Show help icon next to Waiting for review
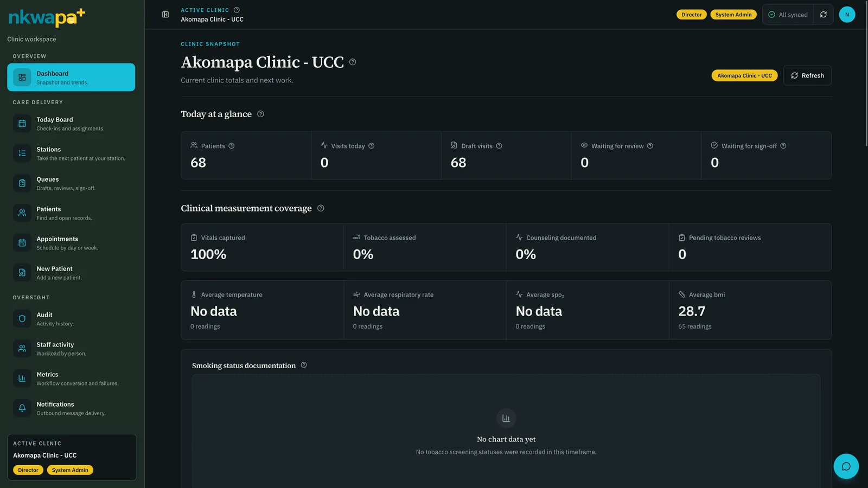 click(650, 146)
